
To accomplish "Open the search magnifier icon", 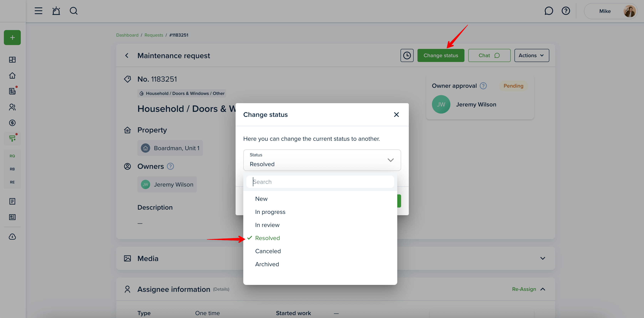I will coord(74,11).
